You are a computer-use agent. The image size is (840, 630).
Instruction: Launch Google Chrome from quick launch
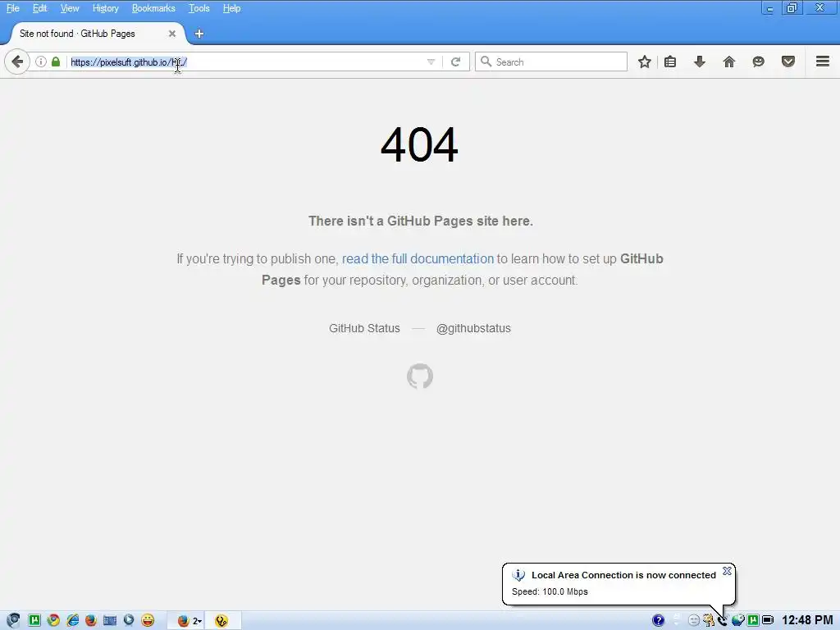click(53, 620)
